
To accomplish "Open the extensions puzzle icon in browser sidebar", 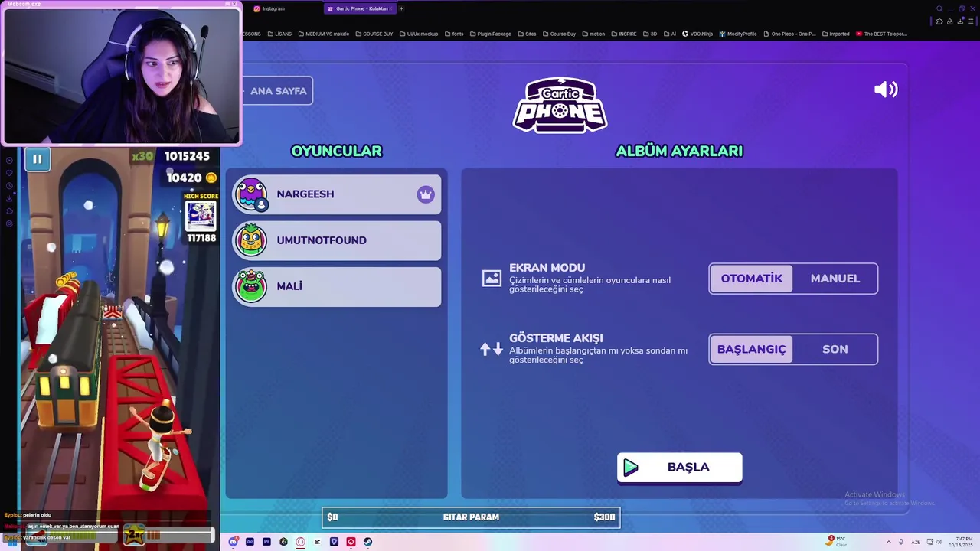I will (x=9, y=211).
